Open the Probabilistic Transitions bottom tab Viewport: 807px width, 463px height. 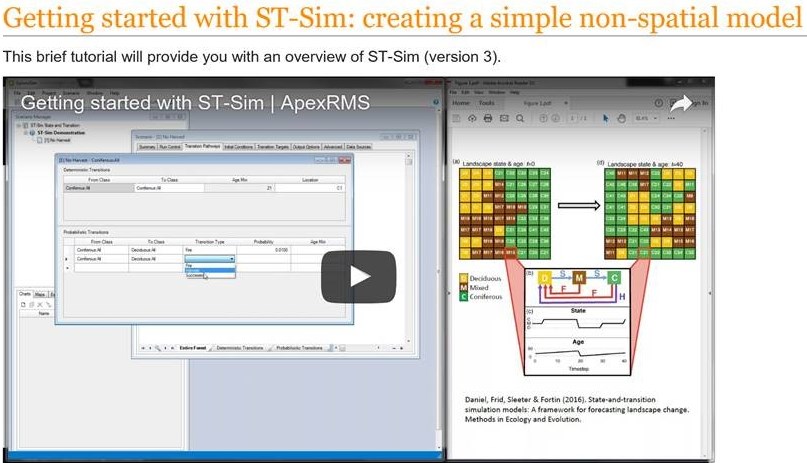point(299,348)
